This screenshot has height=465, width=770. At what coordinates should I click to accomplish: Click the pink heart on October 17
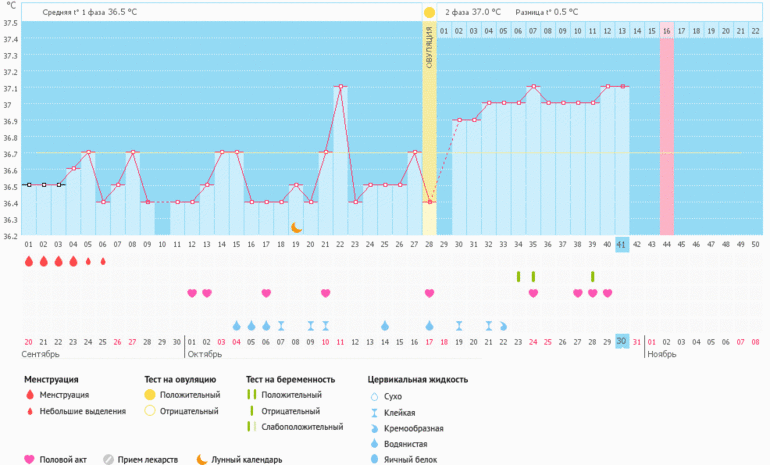(429, 293)
